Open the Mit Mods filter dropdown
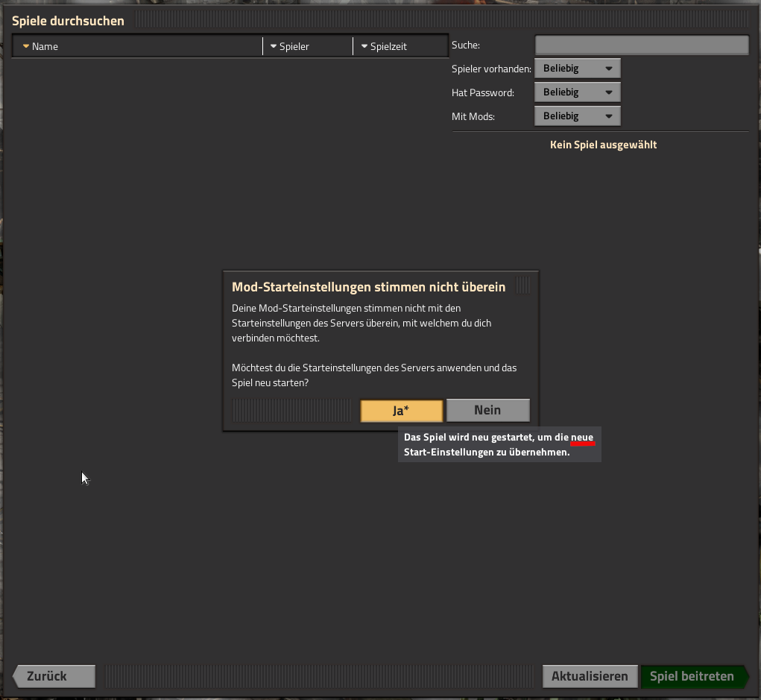The image size is (761, 700). 577,116
